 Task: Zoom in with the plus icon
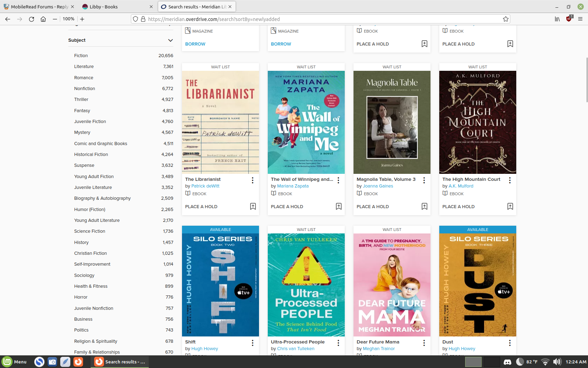click(x=82, y=19)
